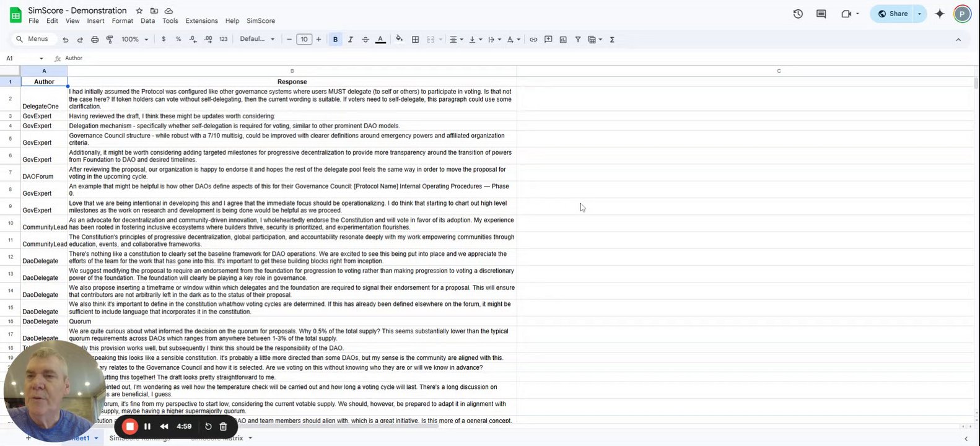The width and height of the screenshot is (980, 446).
Task: Open the fill color picker
Action: click(x=399, y=39)
